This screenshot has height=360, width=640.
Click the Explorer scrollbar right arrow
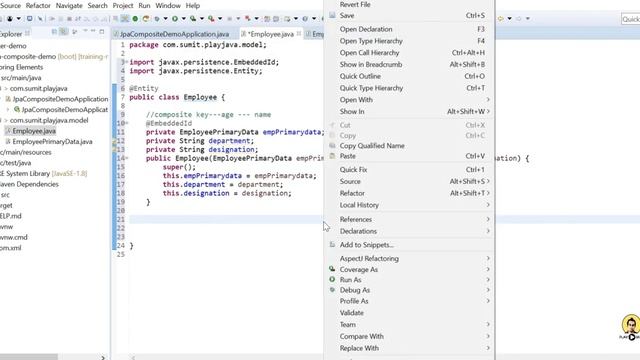click(x=103, y=357)
